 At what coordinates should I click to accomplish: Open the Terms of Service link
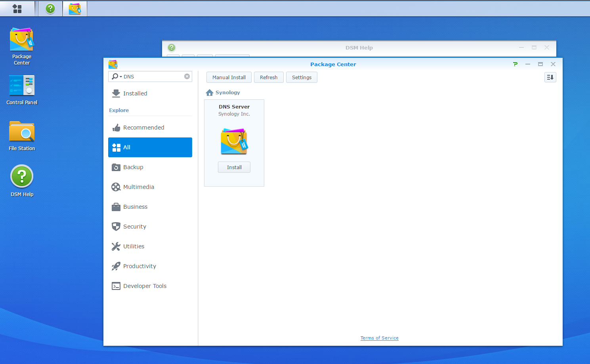379,338
